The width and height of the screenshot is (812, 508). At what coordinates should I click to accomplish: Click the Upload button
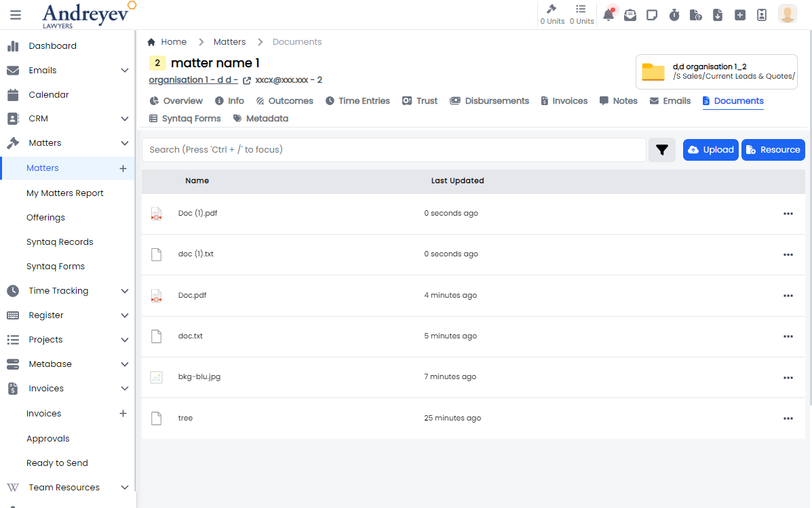710,150
